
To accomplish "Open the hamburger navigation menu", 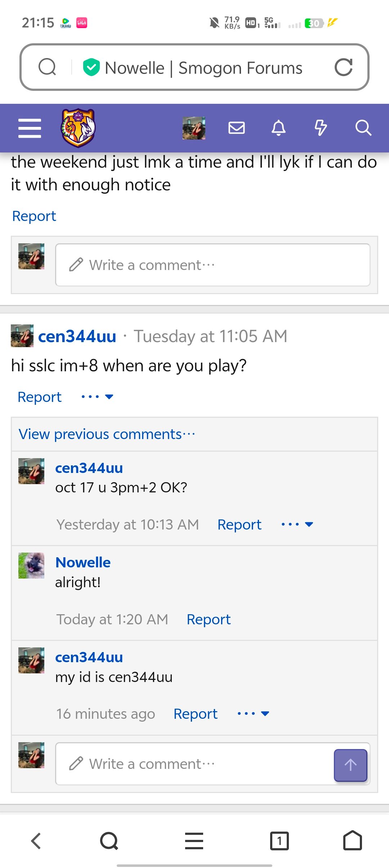I will pos(30,128).
